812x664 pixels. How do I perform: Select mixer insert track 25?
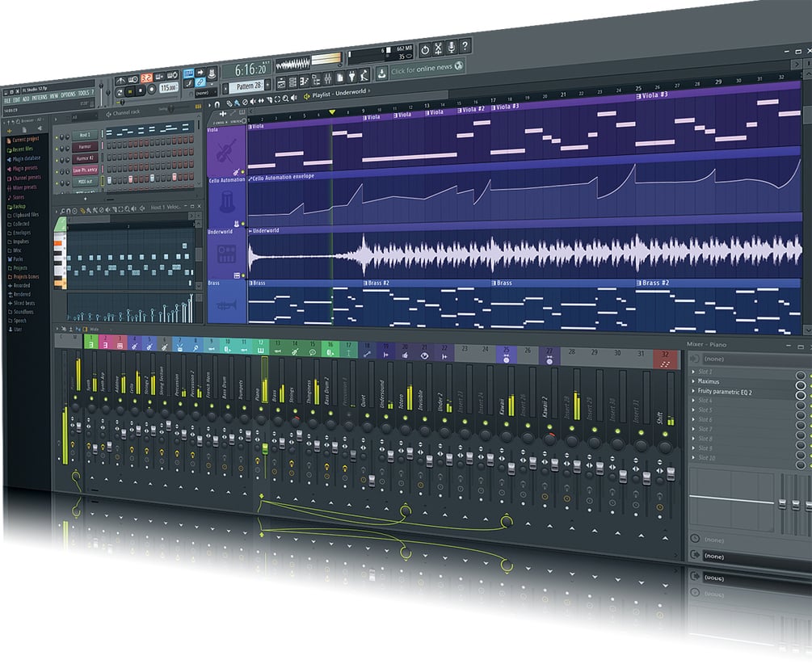pyautogui.click(x=506, y=355)
